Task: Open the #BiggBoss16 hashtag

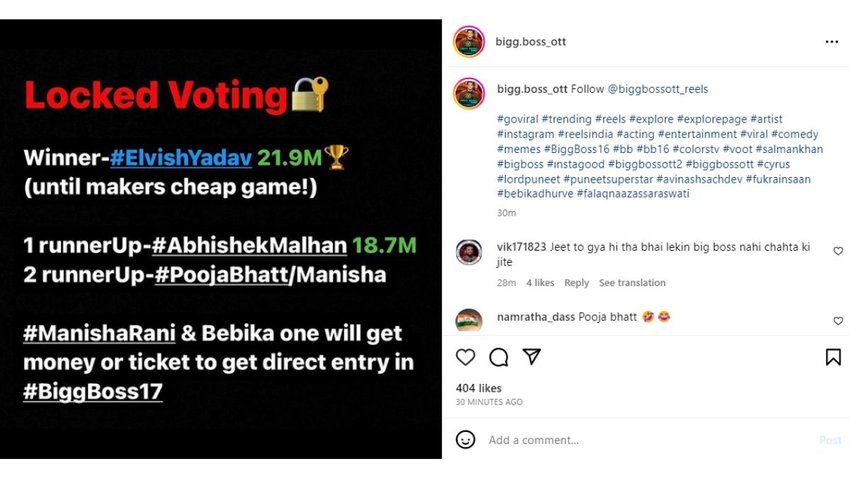Action: tap(571, 149)
